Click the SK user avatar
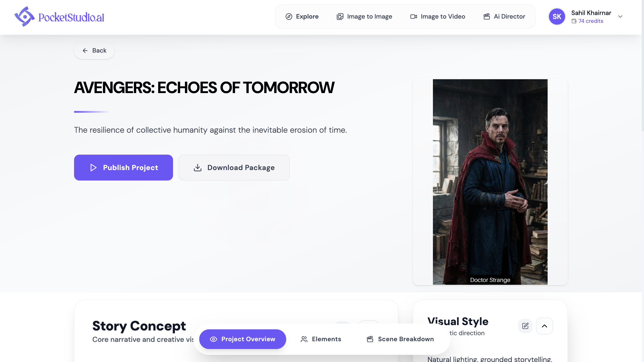This screenshot has width=644, height=362. 557,17
